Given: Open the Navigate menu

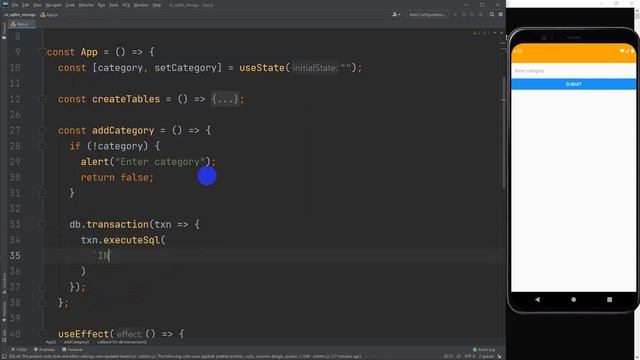Looking at the screenshot, I should tap(53, 5).
